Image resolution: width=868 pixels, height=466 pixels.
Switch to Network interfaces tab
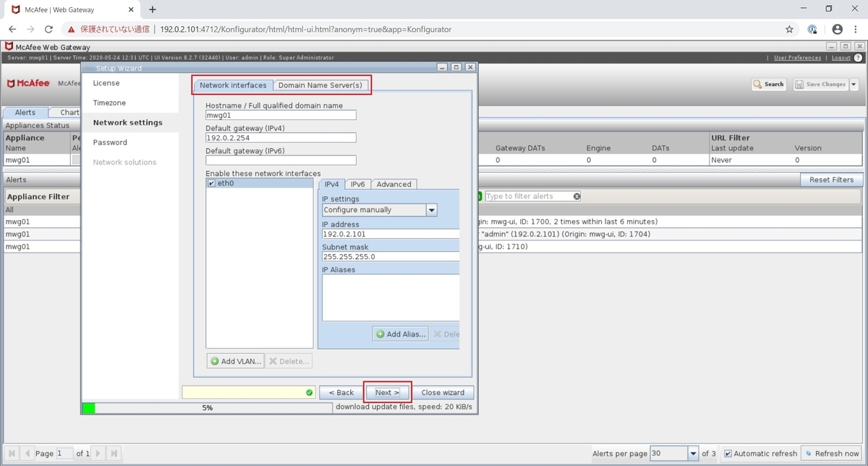[x=233, y=85]
